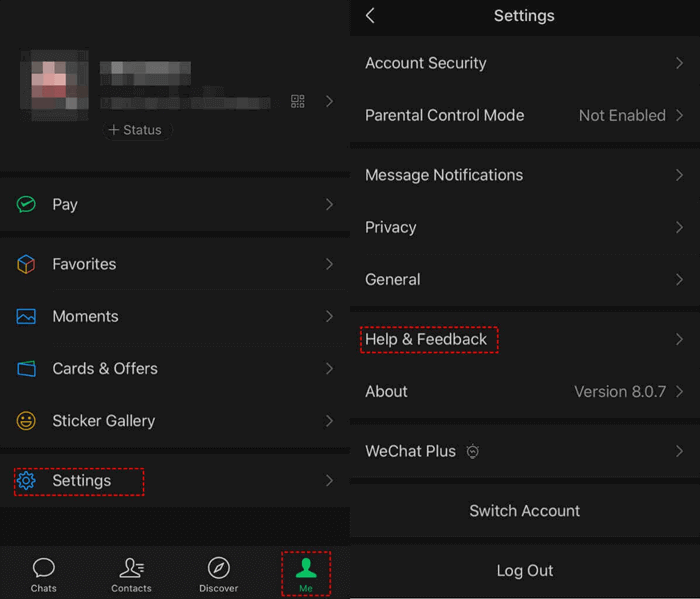
Task: Tap the Sticker Gallery smiley icon
Action: (x=26, y=421)
